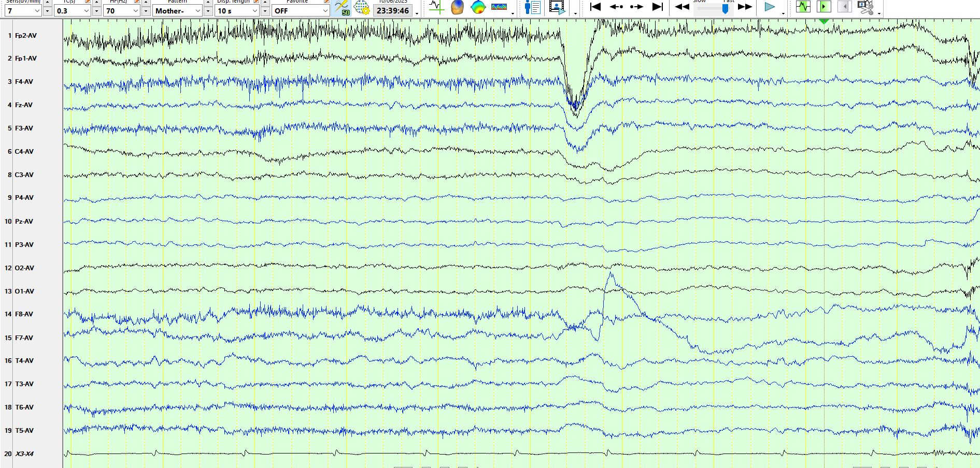Viewport: 980px width, 468px height.
Task: Select the O2-AV channel label
Action: click(25, 268)
